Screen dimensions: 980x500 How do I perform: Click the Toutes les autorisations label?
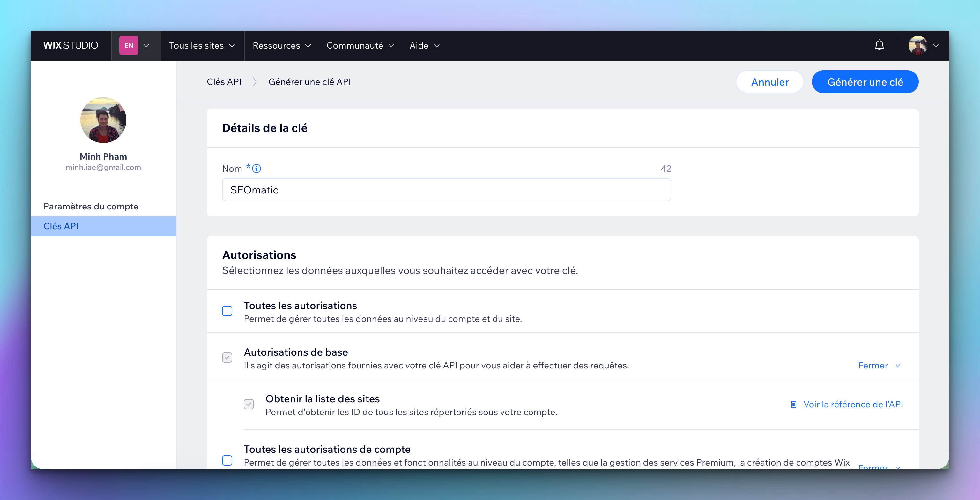point(300,306)
